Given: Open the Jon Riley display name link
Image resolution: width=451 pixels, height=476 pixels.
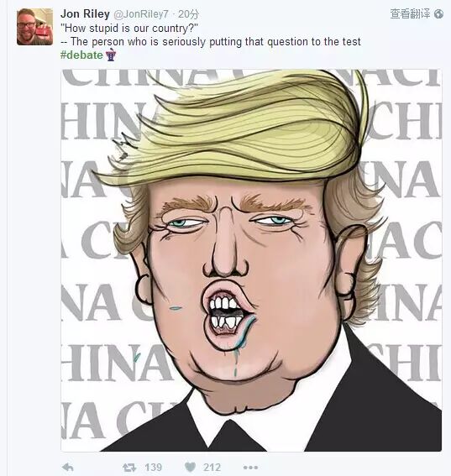Looking at the screenshot, I should pyautogui.click(x=85, y=14).
